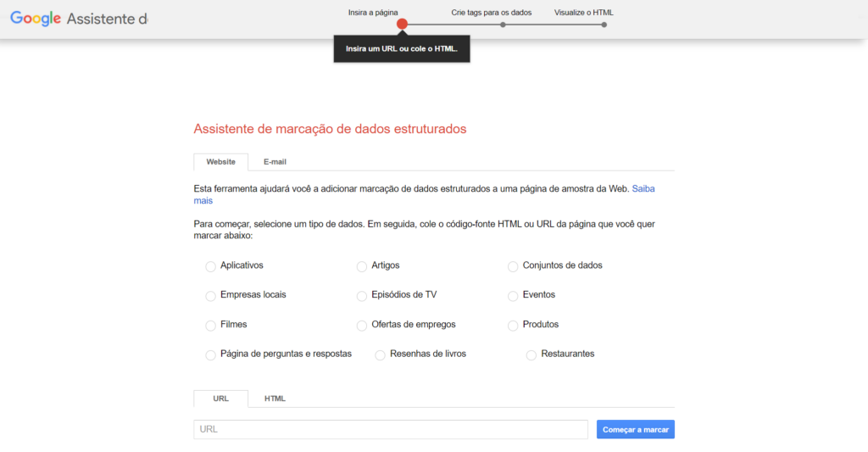Switch to the E-mail tab
Image resolution: width=868 pixels, height=452 pixels.
(275, 162)
